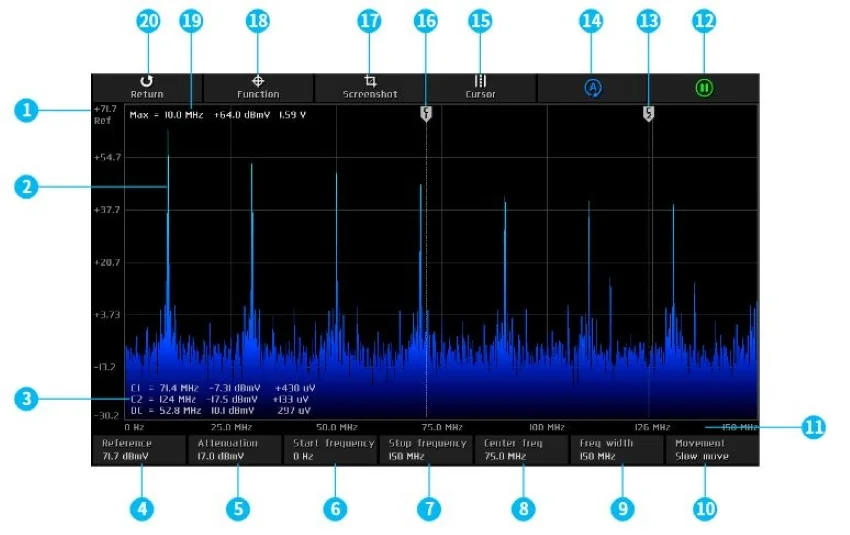The height and width of the screenshot is (535, 850).
Task: Click the 150 MHz end frequency axis label
Action: [x=737, y=427]
